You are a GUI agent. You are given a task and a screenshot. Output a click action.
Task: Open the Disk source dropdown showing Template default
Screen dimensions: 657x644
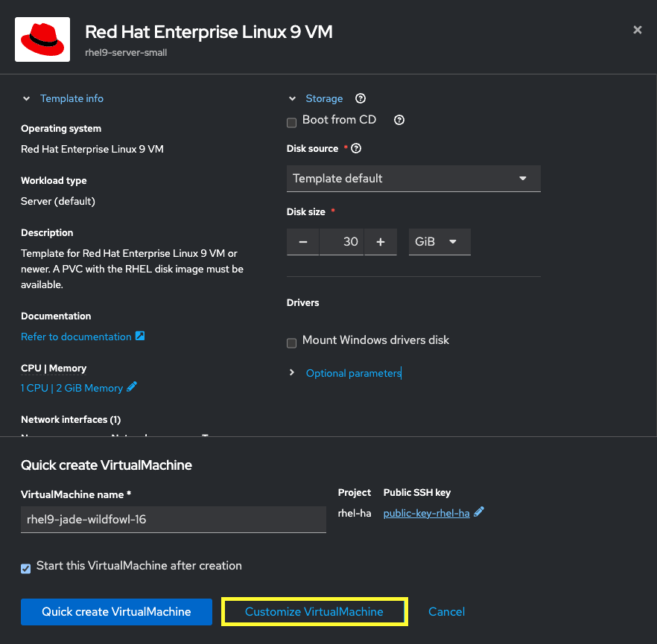click(x=413, y=178)
